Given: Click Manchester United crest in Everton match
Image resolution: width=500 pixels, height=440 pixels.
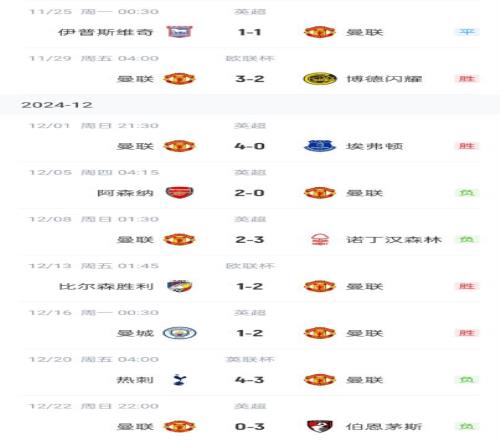Looking at the screenshot, I should point(179,146).
